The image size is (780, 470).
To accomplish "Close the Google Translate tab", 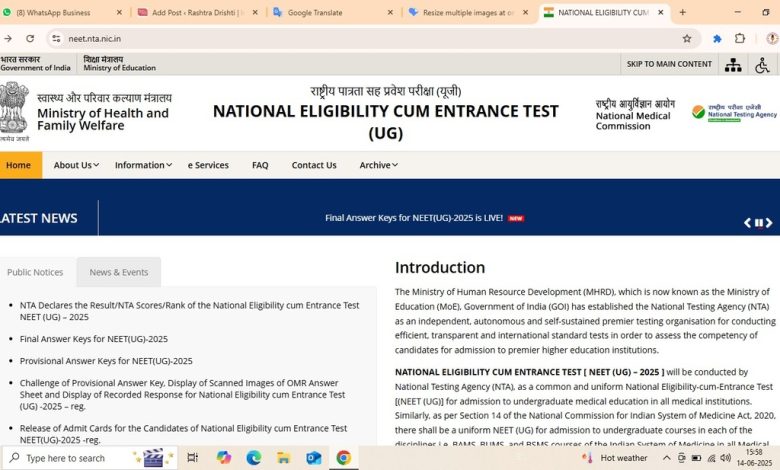I will tap(390, 12).
